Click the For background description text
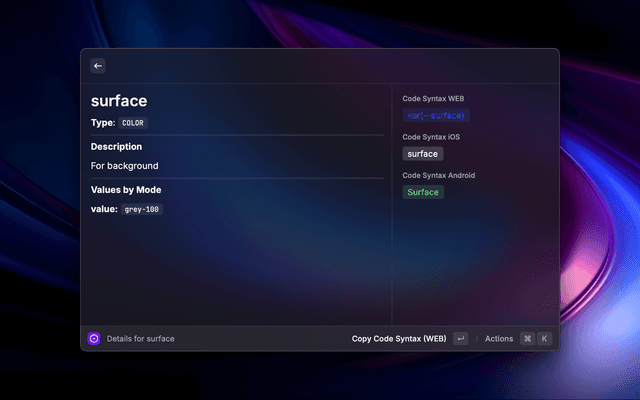Screen dimensions: 640x400 click(125, 166)
